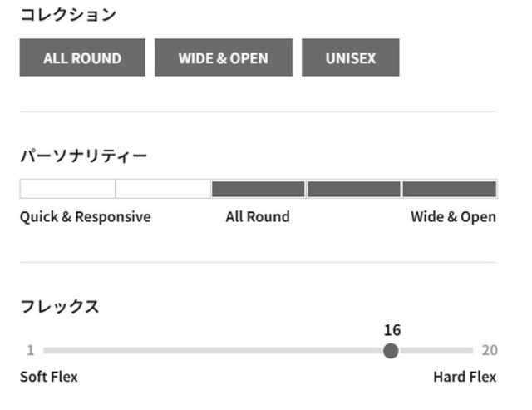The image size is (532, 410).
Task: Choose the UNISEX collection button
Action: [x=350, y=58]
